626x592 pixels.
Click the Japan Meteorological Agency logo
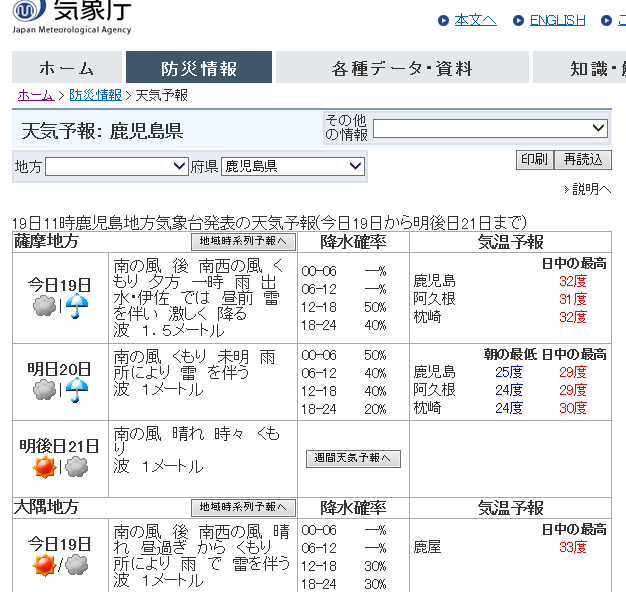tap(72, 17)
